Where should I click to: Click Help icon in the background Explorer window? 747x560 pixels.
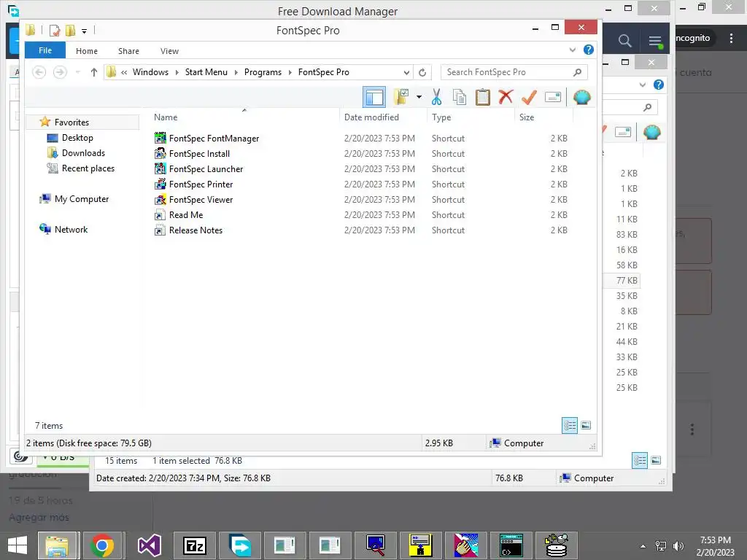click(x=659, y=85)
